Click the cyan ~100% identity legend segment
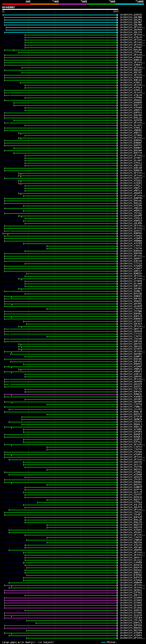 click(x=130, y=4)
